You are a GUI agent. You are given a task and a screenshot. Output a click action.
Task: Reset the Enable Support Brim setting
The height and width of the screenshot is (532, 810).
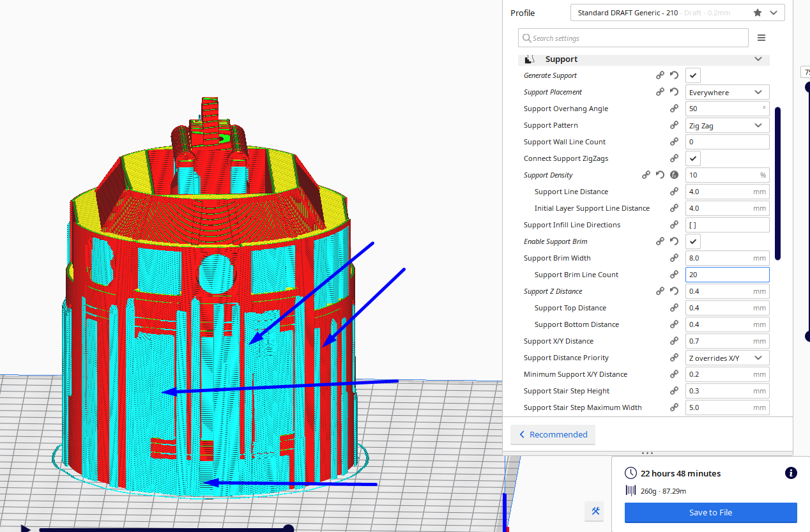click(x=674, y=241)
